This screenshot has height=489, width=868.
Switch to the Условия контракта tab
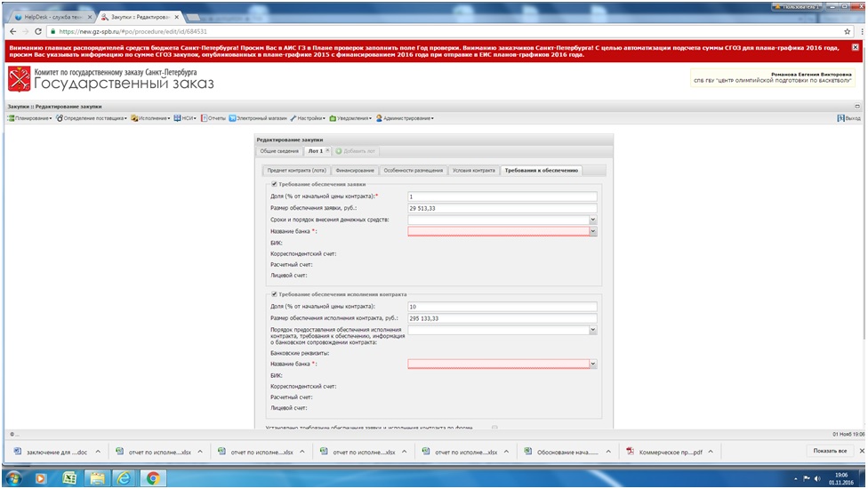(474, 171)
